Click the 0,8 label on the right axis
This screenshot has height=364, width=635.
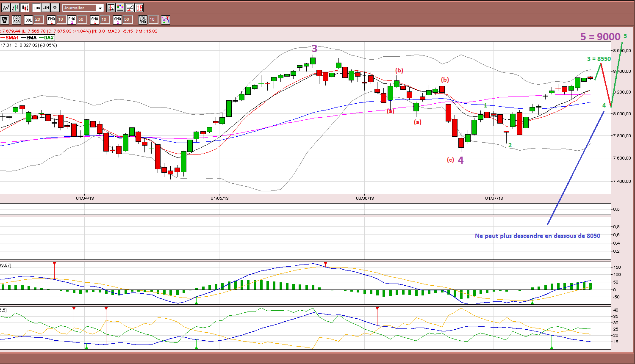(x=616, y=226)
